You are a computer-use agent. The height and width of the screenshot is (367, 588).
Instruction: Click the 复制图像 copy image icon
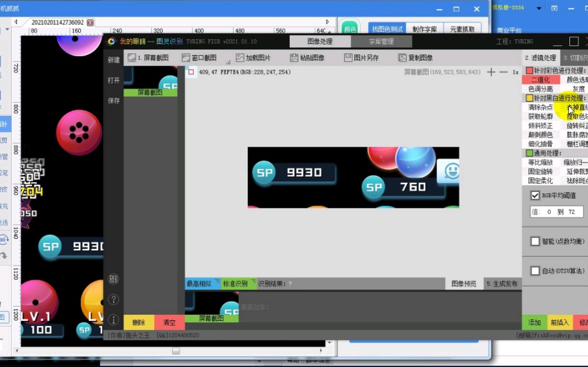pyautogui.click(x=402, y=58)
